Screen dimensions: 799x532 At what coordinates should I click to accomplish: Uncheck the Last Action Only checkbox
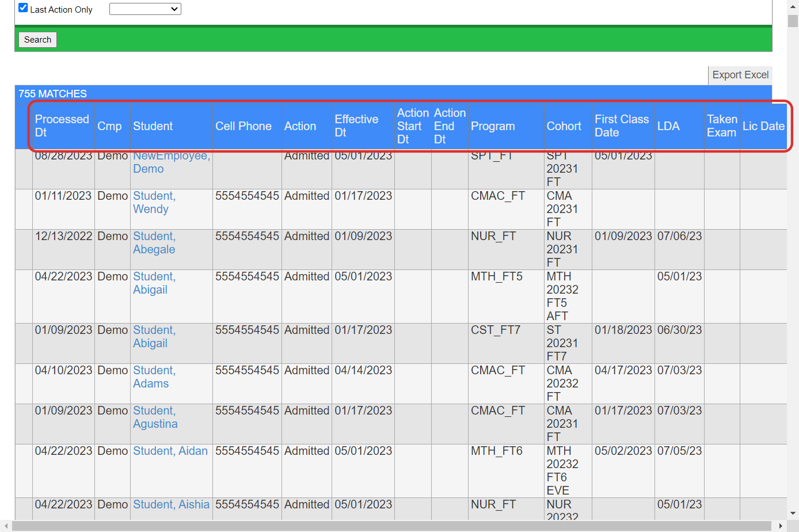point(23,8)
